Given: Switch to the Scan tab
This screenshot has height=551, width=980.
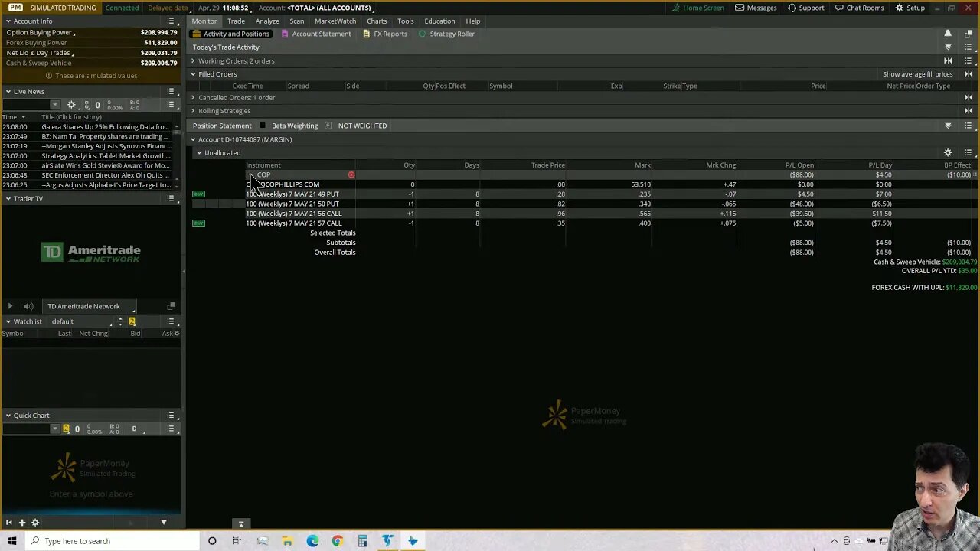Looking at the screenshot, I should (x=297, y=21).
